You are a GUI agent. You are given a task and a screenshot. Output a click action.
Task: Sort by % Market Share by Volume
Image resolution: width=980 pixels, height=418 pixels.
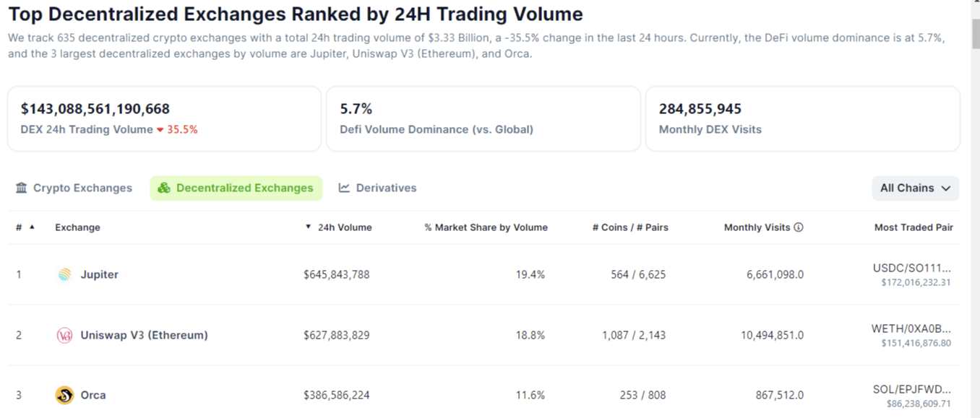point(486,227)
